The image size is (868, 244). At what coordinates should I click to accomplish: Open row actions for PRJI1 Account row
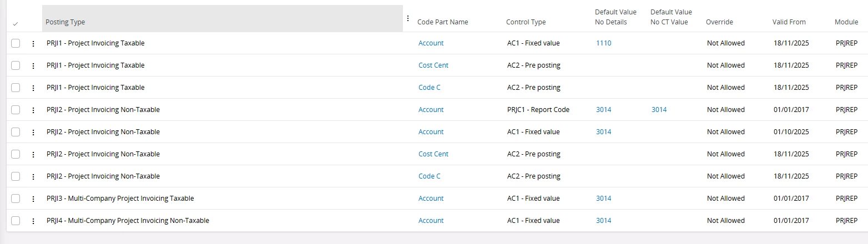[33, 43]
